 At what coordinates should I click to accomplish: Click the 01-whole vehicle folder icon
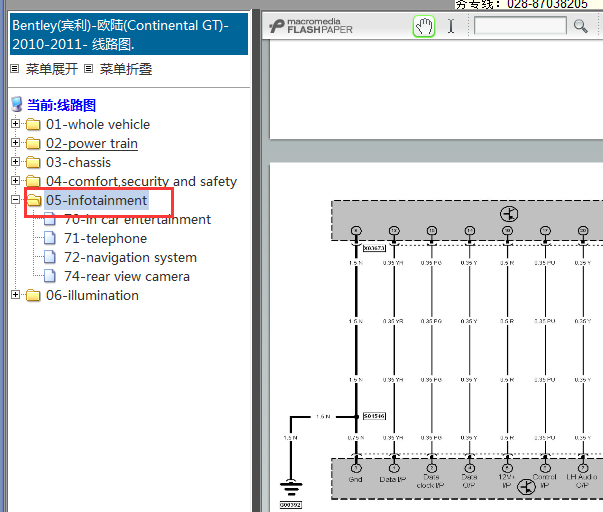click(33, 124)
